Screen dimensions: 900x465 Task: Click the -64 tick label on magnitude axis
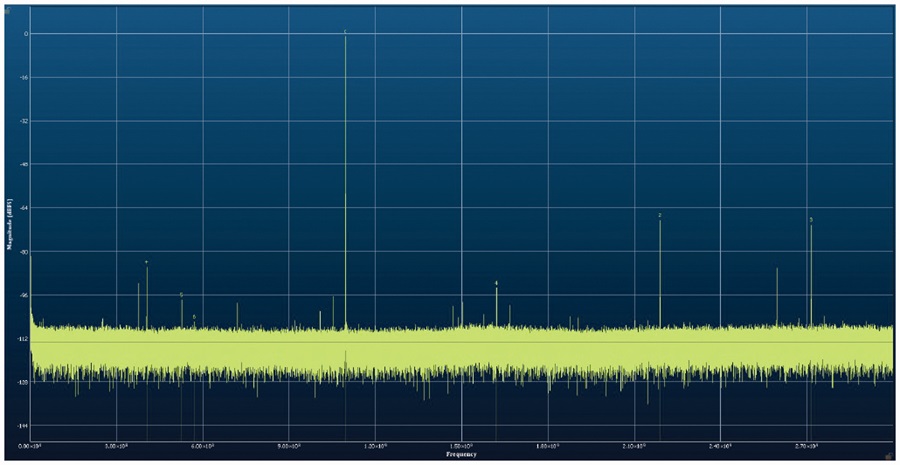(x=24, y=208)
